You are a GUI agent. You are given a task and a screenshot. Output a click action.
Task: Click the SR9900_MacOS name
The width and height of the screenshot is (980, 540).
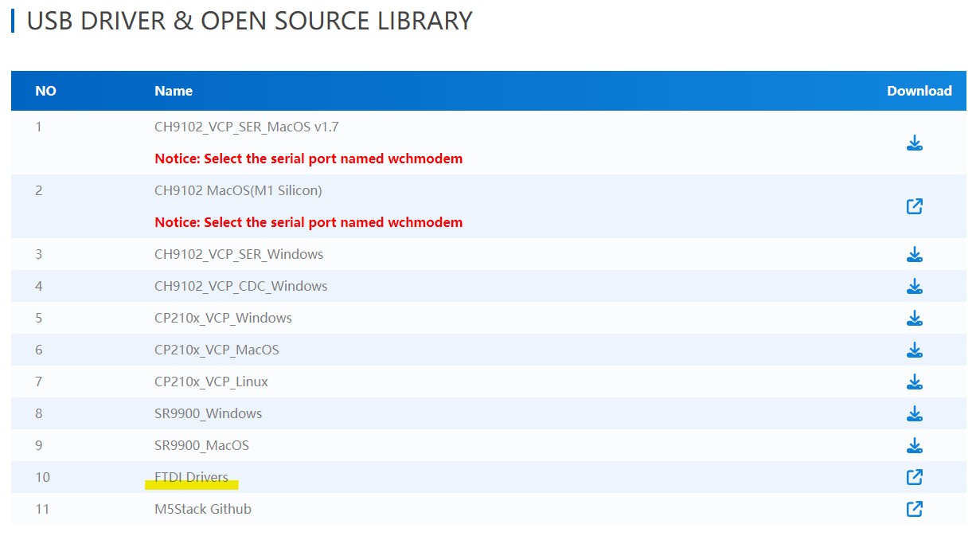201,445
